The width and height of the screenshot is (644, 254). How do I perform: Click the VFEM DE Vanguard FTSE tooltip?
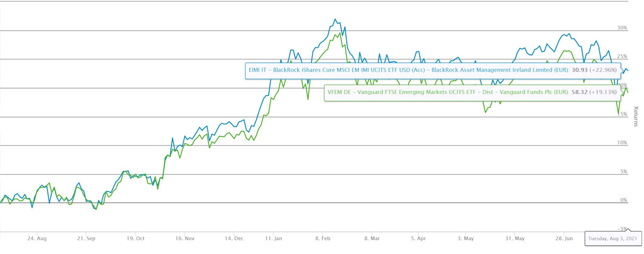(473, 92)
